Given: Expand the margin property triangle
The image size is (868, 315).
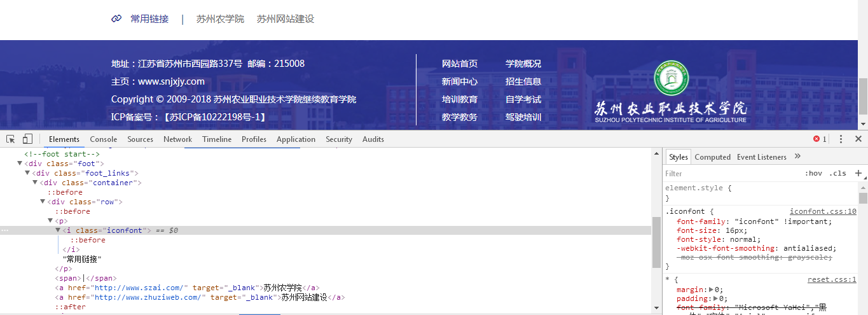Looking at the screenshot, I should click(x=712, y=290).
